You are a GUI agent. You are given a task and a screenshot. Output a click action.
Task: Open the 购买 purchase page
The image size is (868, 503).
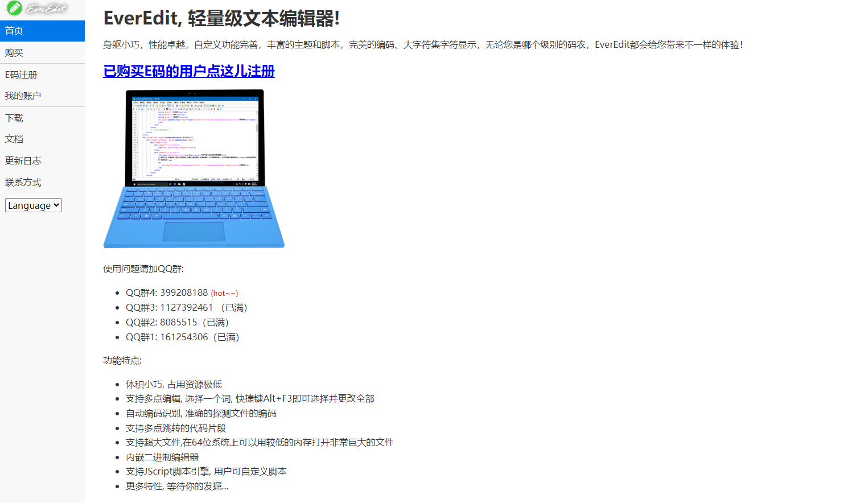pos(13,52)
